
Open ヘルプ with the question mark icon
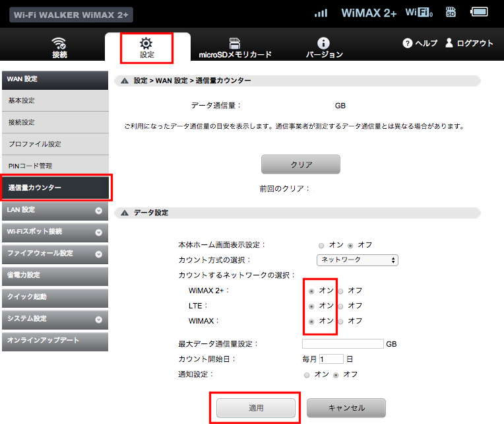tap(420, 43)
